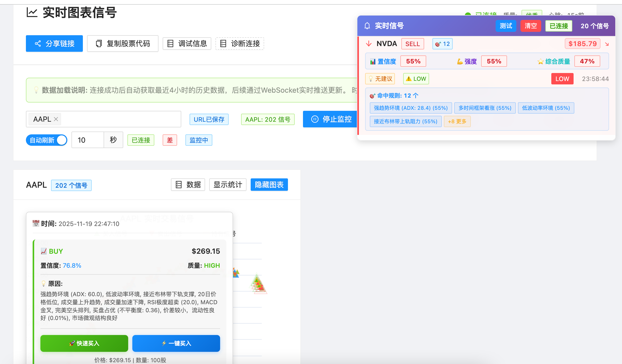This screenshot has width=622, height=364.
Task: Click the chart icon beside BUY
Action: click(44, 251)
